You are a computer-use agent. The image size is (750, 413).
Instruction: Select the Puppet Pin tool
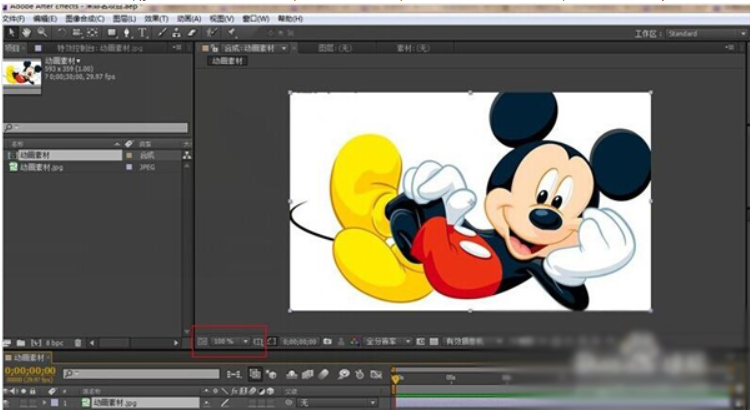tap(232, 33)
